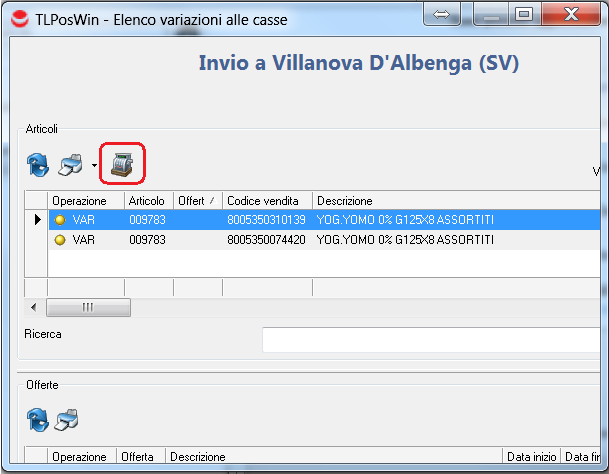Click the scroll left arrow of grid
The width and height of the screenshot is (609, 474).
(x=34, y=307)
